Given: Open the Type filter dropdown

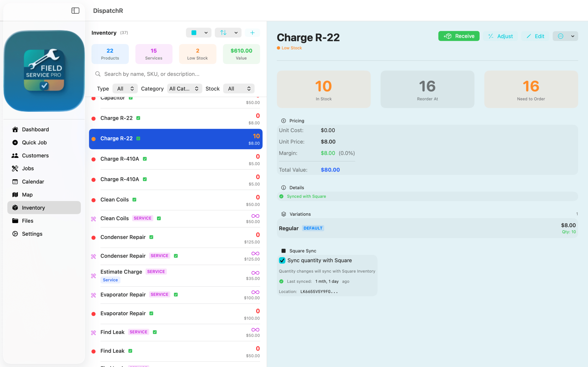Looking at the screenshot, I should pos(125,89).
